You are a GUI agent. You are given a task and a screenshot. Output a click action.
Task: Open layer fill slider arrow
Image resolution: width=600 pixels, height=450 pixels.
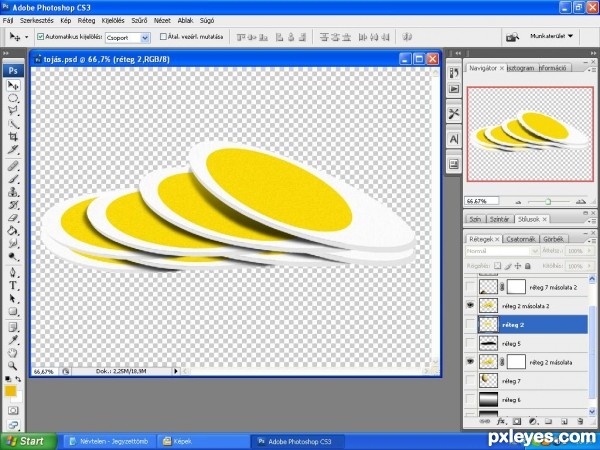587,266
